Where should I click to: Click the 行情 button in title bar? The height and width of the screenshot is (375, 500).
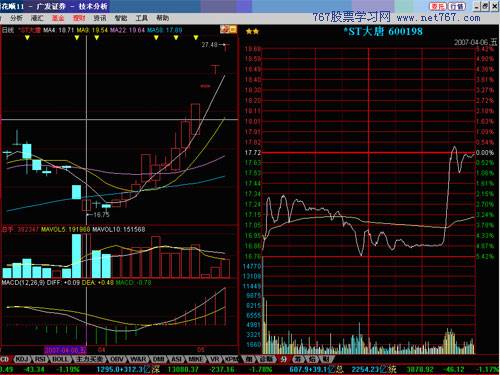(x=456, y=6)
